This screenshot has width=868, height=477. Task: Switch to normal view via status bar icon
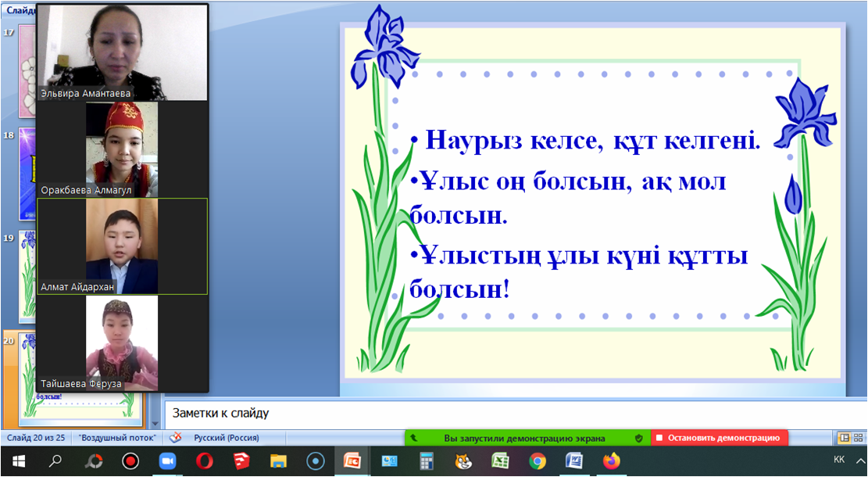click(x=844, y=438)
